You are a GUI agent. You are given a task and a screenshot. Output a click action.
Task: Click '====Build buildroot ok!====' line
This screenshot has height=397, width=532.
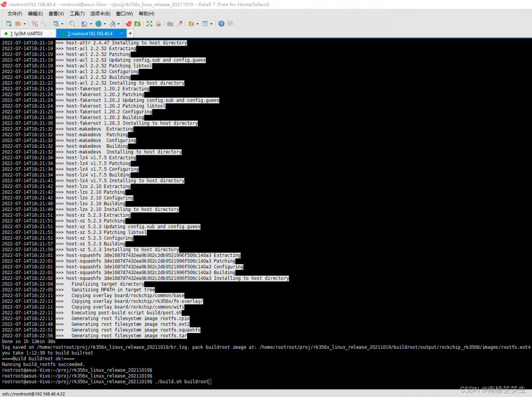38,358
